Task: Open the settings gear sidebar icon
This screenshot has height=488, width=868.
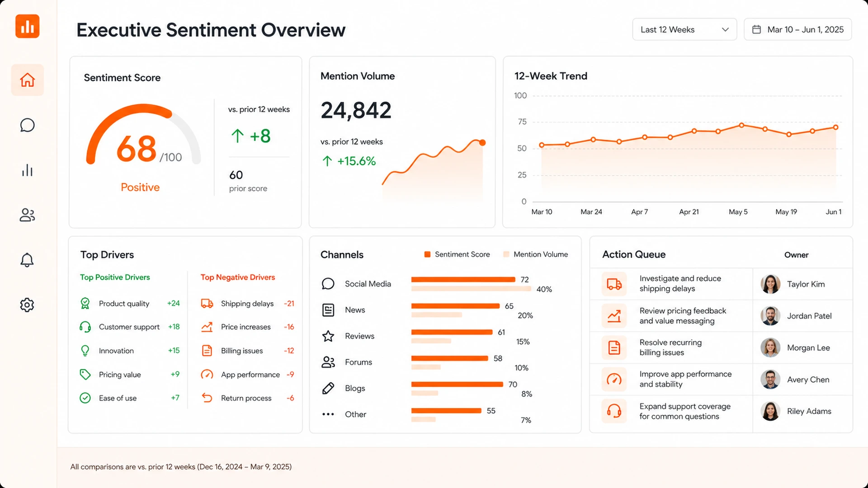Action: 27,305
